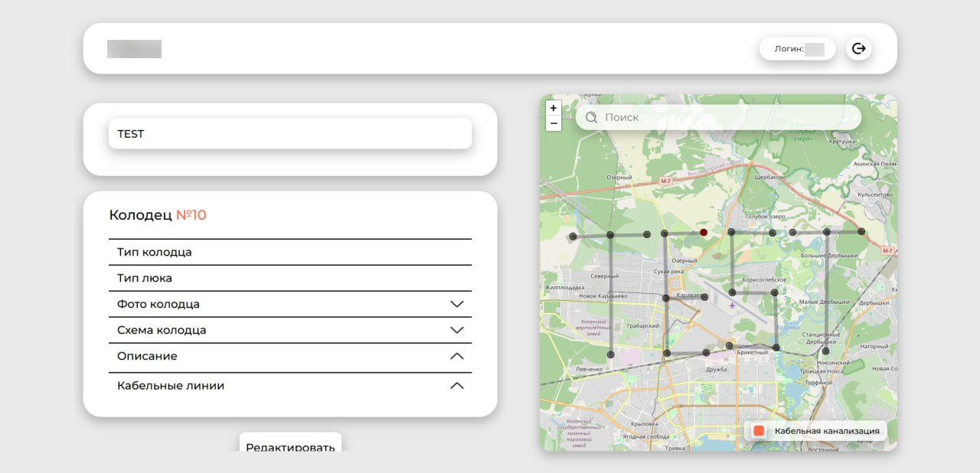This screenshot has height=473, width=980.
Task: Click the Описание row label
Action: click(x=147, y=356)
